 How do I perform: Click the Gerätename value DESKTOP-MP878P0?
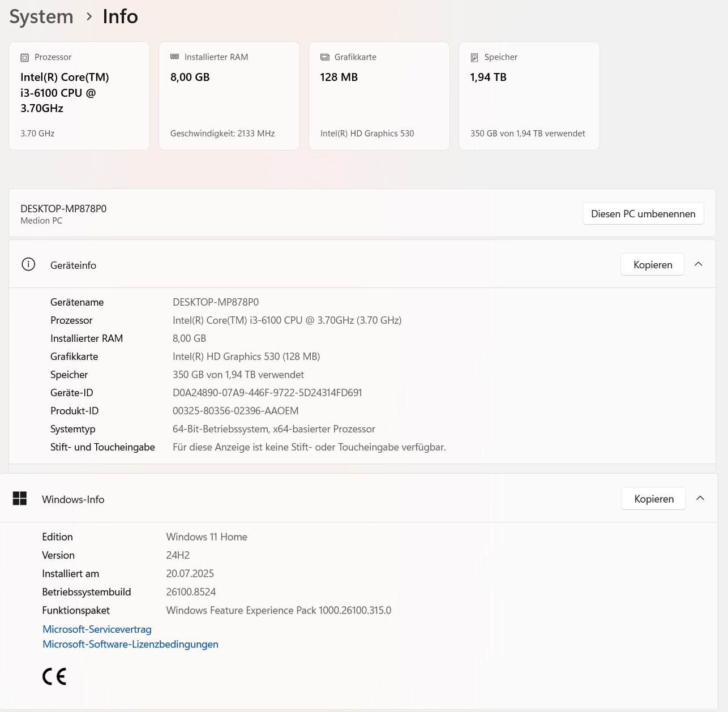click(x=216, y=302)
